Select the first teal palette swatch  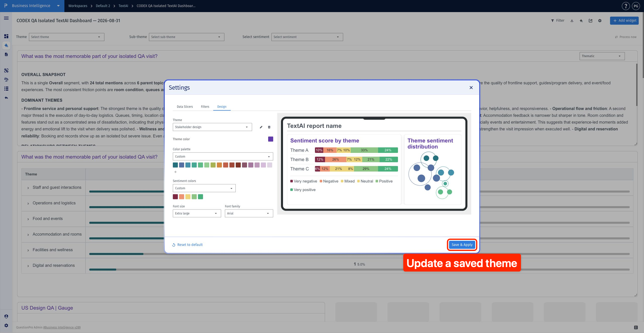175,165
